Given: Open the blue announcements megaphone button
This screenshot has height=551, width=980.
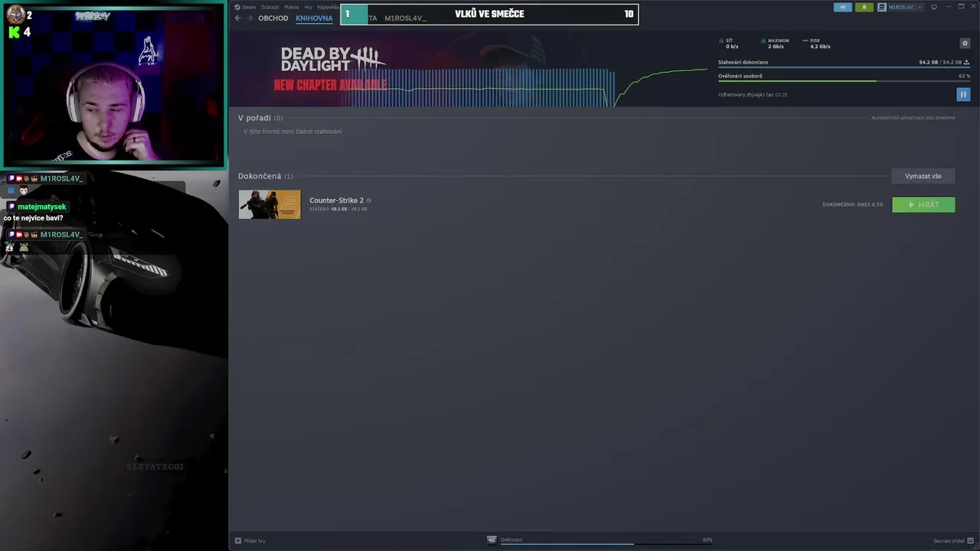Looking at the screenshot, I should click(x=842, y=7).
